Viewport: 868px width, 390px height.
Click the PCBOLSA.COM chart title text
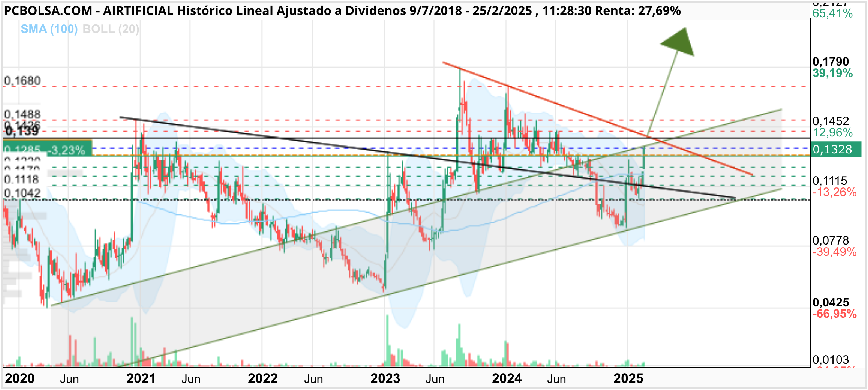tap(342, 11)
